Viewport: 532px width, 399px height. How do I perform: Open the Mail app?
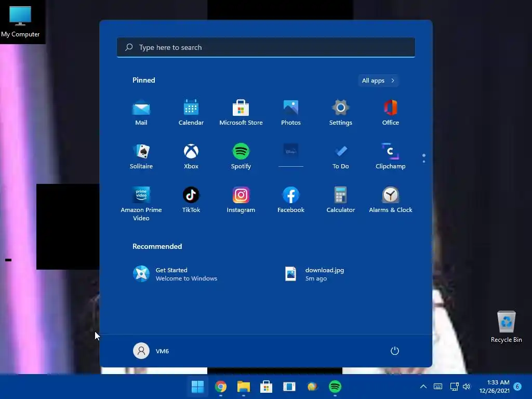tap(141, 113)
